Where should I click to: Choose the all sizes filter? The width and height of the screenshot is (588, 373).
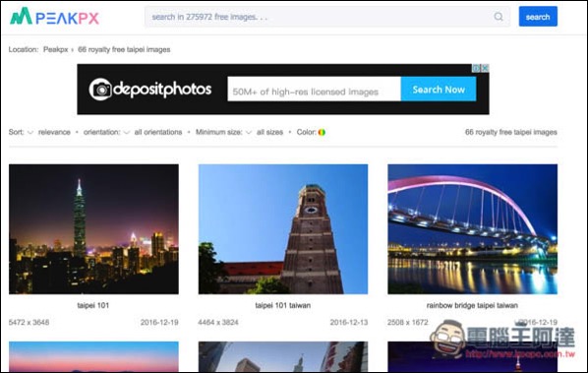click(x=269, y=132)
